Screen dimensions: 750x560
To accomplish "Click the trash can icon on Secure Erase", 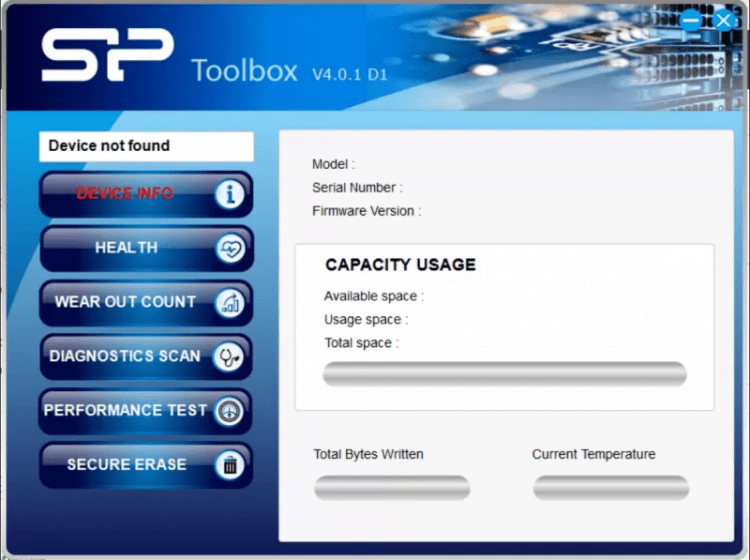I will pos(230,465).
